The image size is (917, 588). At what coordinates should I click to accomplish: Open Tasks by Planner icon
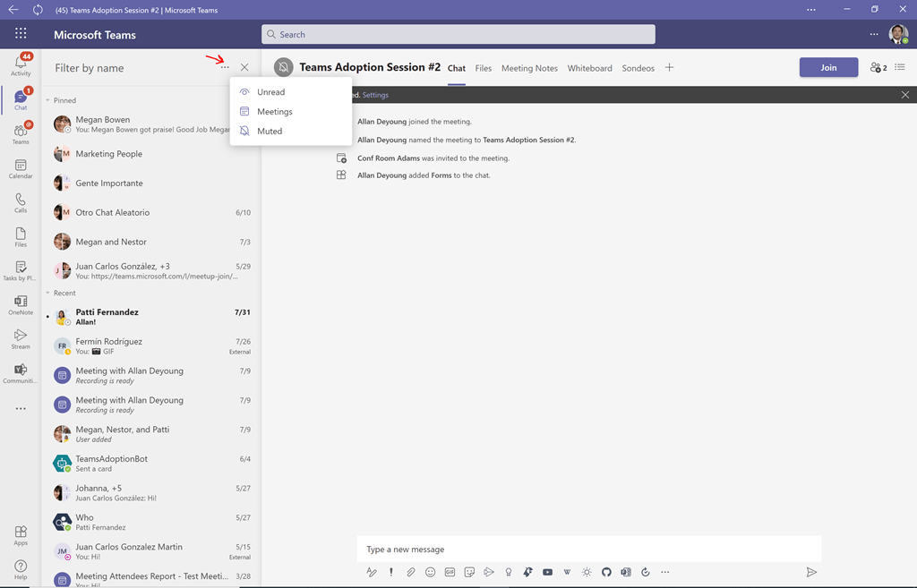click(x=21, y=270)
